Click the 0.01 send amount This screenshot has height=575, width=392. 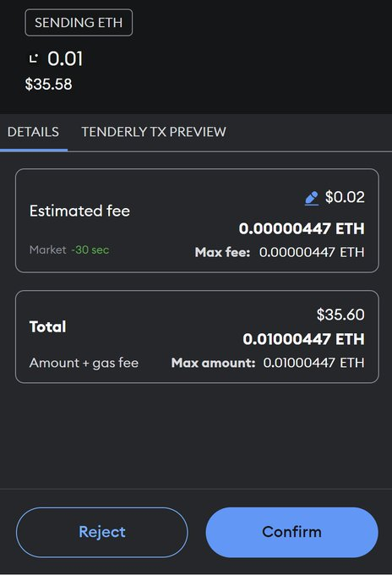coord(65,58)
